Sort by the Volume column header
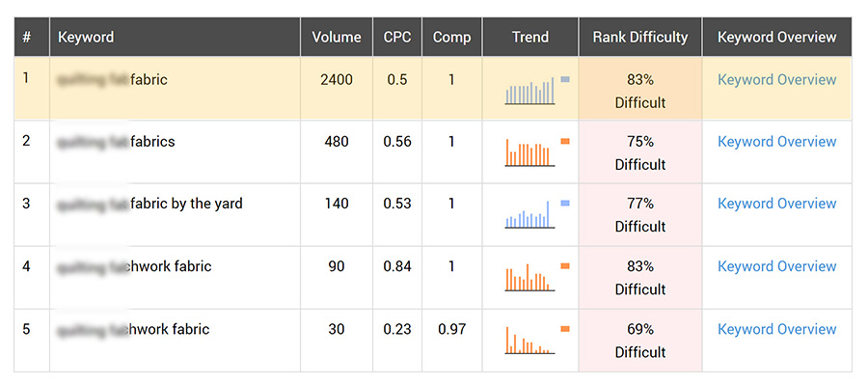This screenshot has width=868, height=384. pyautogui.click(x=337, y=37)
